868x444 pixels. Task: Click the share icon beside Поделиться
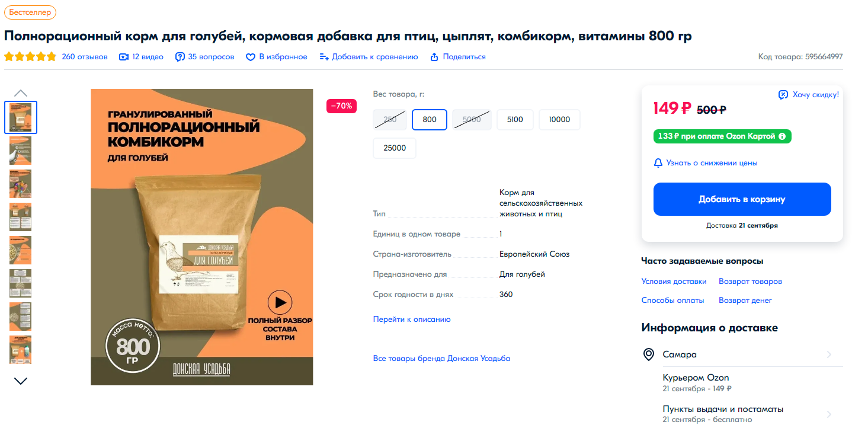(434, 57)
